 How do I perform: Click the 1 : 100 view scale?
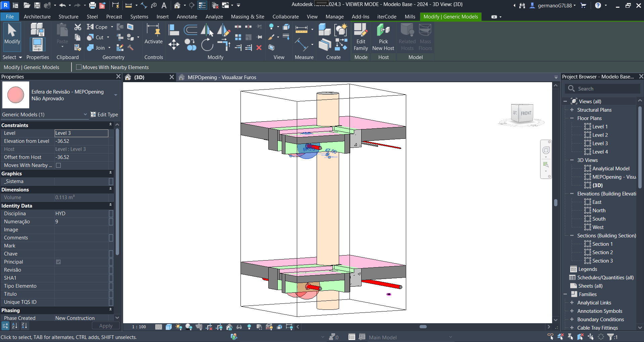click(139, 327)
